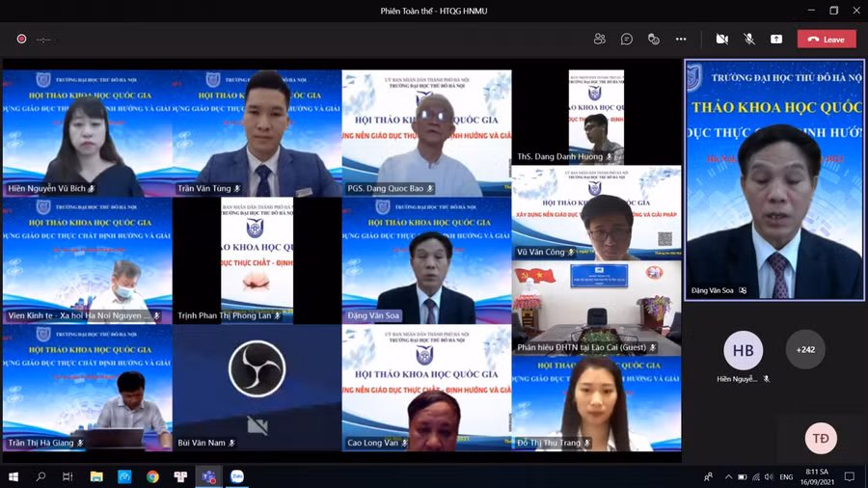Turn on the camera
The width and height of the screenshot is (868, 488).
point(721,40)
